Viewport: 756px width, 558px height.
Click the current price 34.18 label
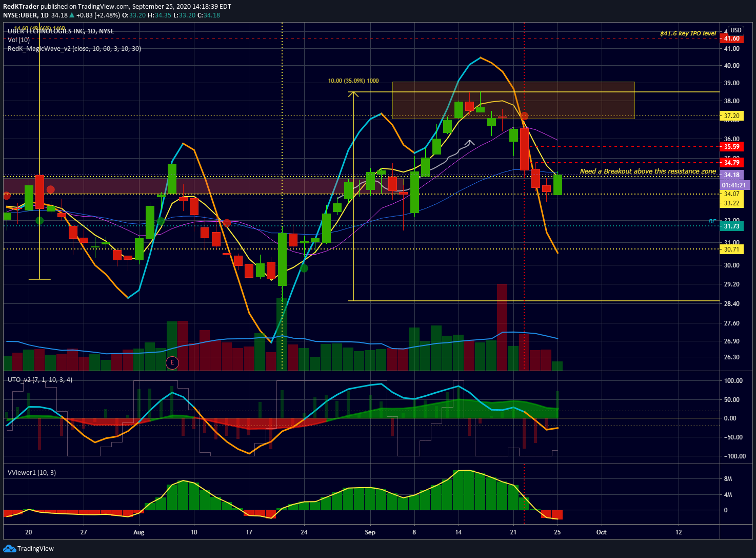(x=731, y=175)
